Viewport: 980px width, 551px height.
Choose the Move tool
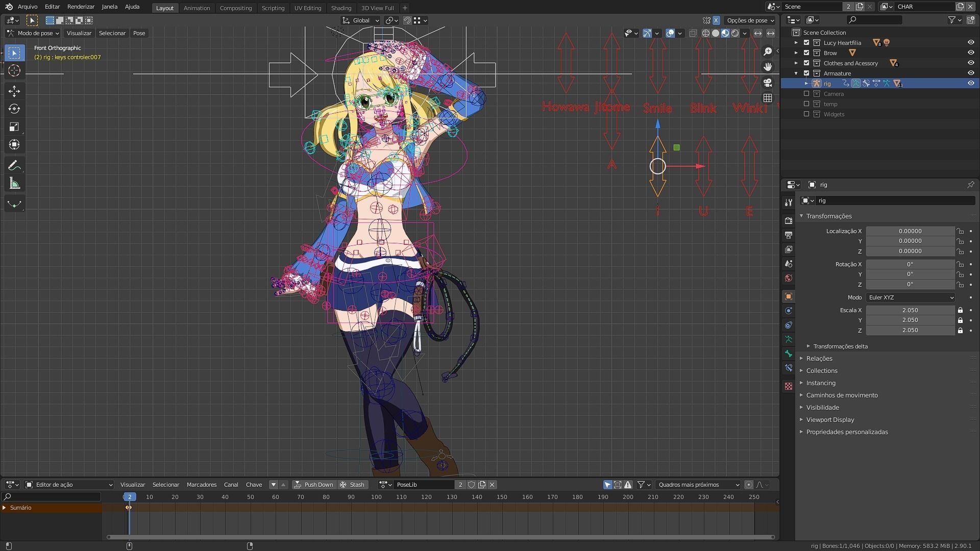point(14,91)
